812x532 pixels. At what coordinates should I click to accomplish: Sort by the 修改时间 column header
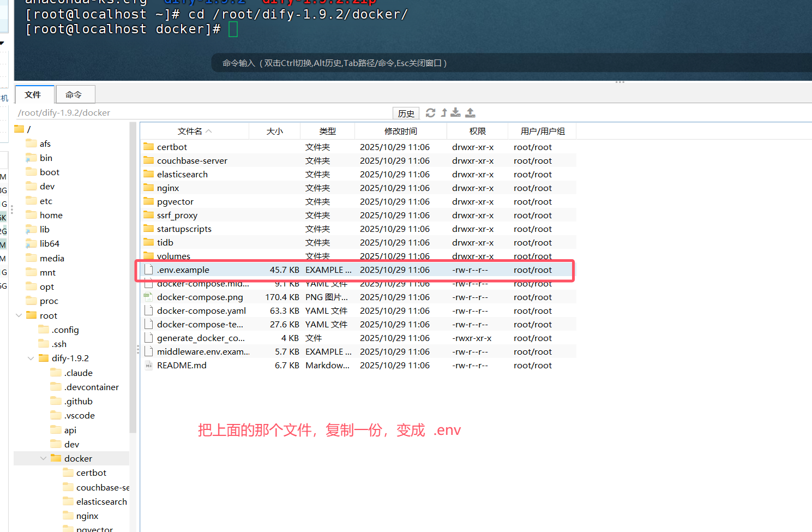(401, 131)
